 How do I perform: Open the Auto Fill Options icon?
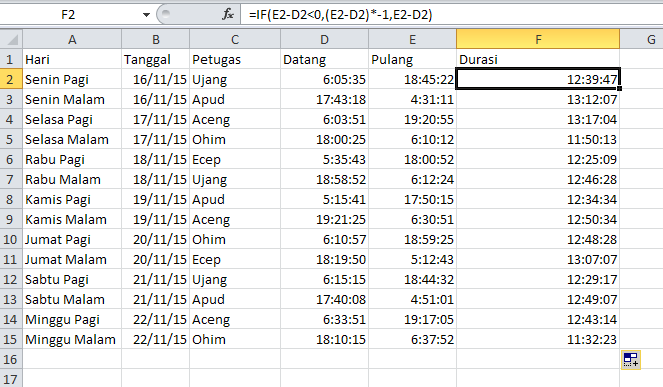[630, 360]
